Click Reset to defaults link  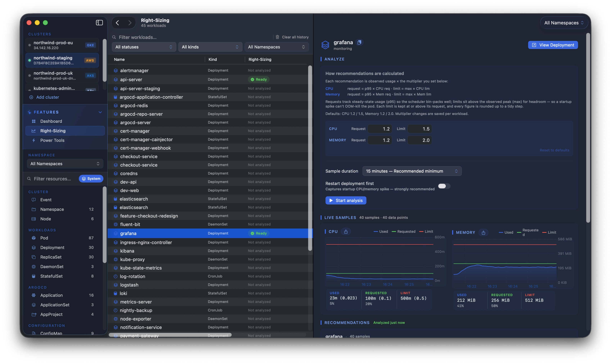(x=554, y=150)
